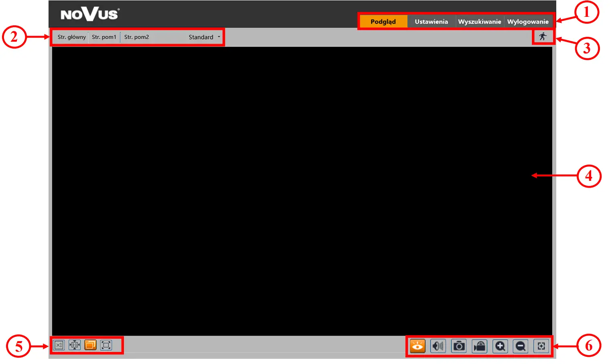Enable audio with the speaker button
The width and height of the screenshot is (610, 364).
coord(438,346)
